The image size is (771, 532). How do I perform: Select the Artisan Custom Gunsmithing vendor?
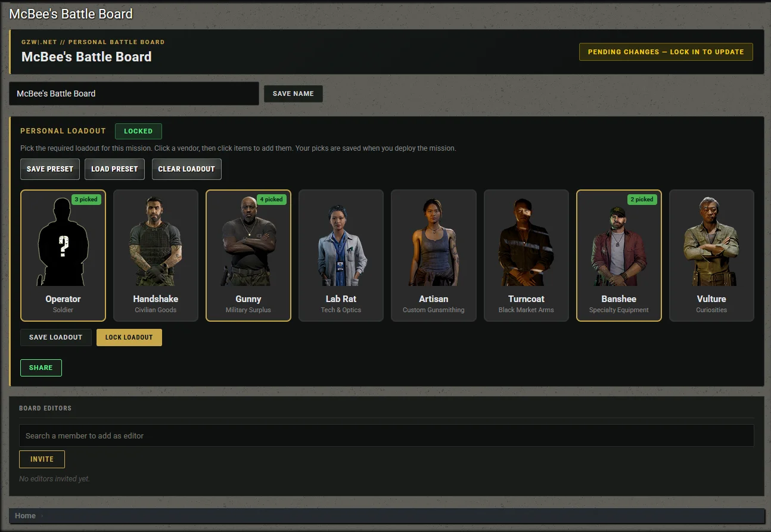pyautogui.click(x=434, y=256)
